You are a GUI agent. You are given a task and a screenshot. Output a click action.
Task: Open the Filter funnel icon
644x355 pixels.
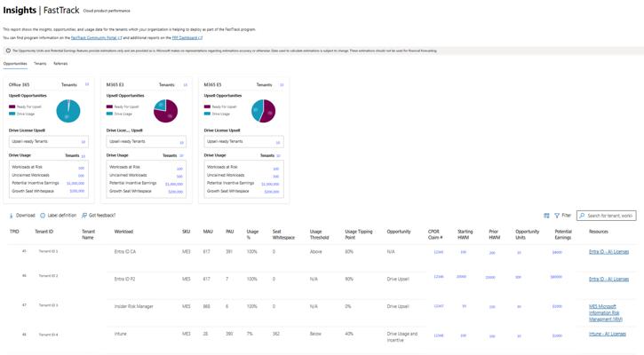click(557, 216)
